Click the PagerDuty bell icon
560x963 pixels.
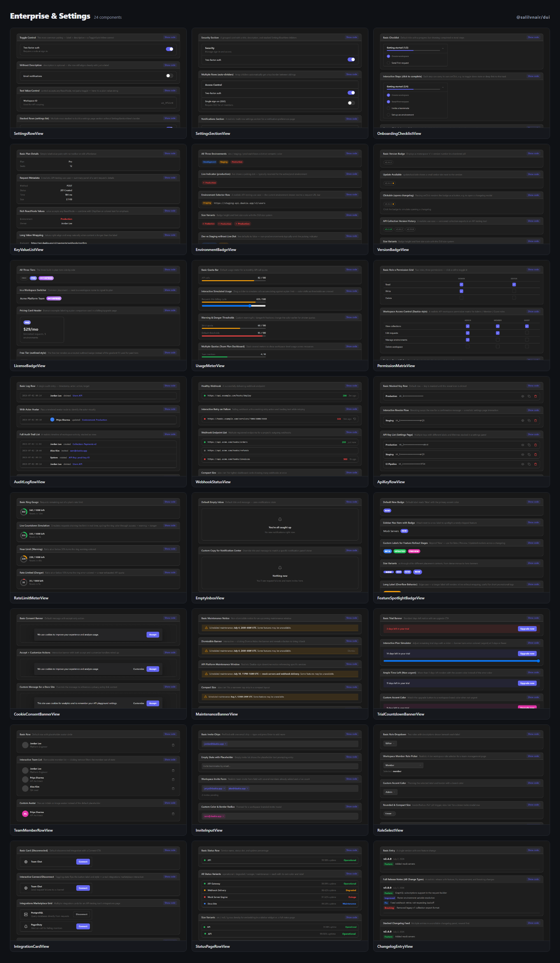pos(26,926)
